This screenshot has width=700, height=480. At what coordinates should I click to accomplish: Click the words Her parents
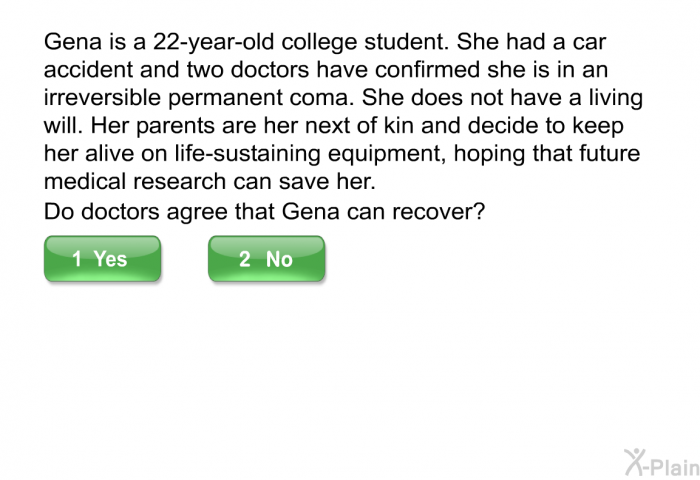click(x=152, y=126)
